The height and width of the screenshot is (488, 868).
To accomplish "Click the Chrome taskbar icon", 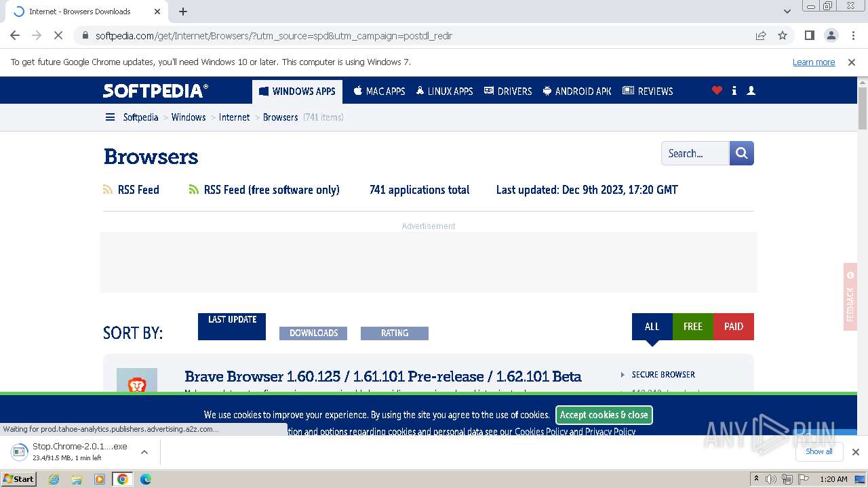I will [123, 479].
